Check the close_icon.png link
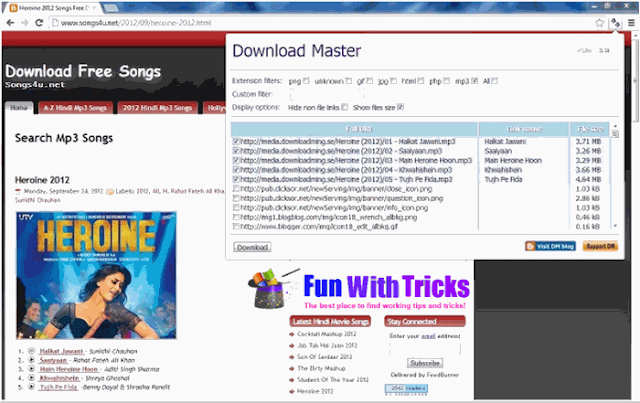 pyautogui.click(x=236, y=189)
